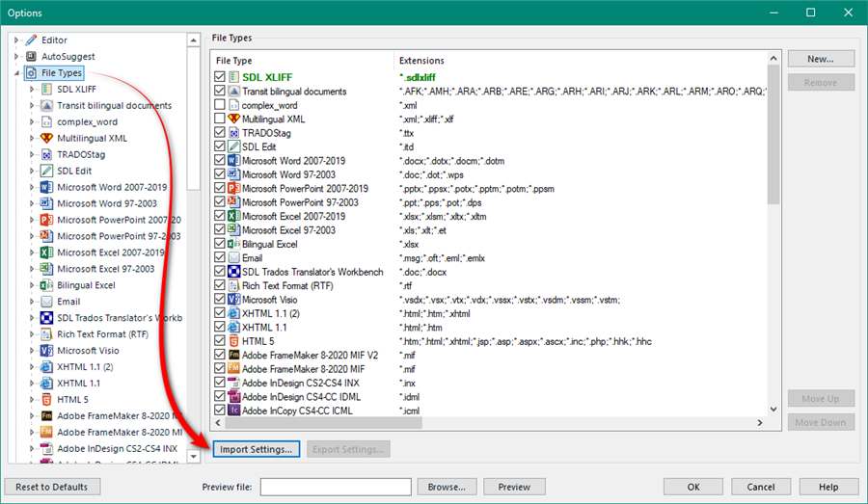Click the SDL XLIFF icon in tree

click(47, 89)
